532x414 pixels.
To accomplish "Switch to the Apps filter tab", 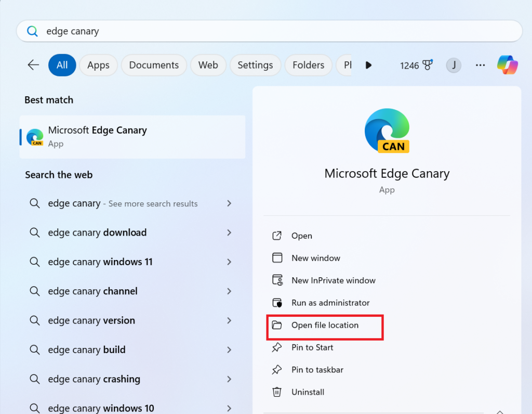I will point(98,65).
